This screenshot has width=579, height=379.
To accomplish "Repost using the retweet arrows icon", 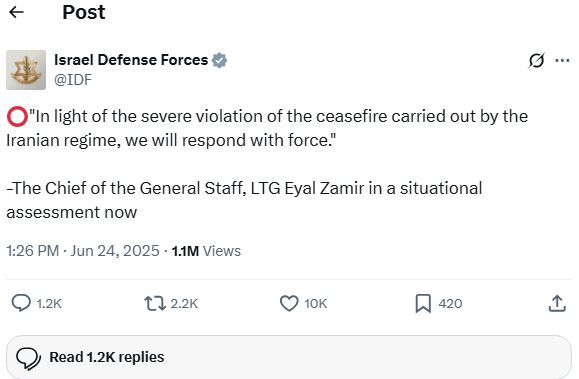I will point(155,303).
